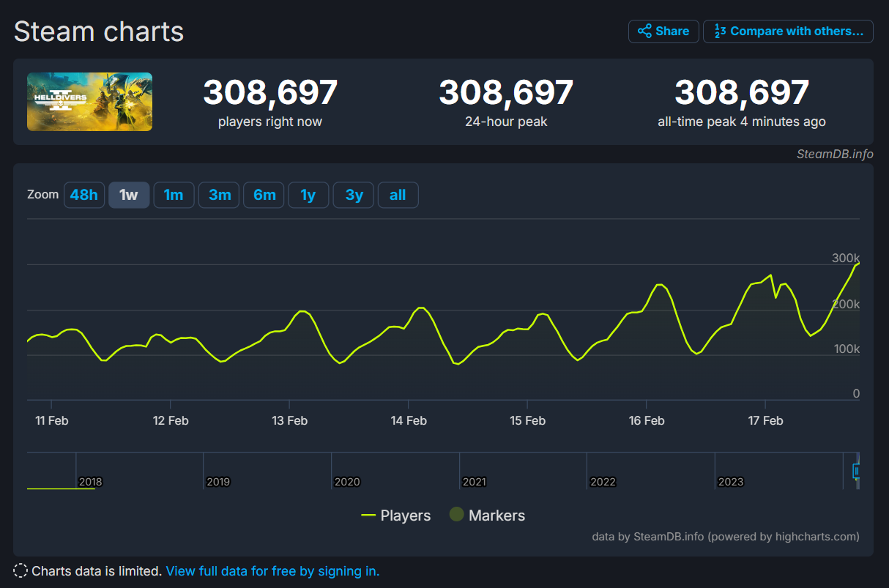889x588 pixels.
Task: Click the navigator range handle at right
Action: 857,471
